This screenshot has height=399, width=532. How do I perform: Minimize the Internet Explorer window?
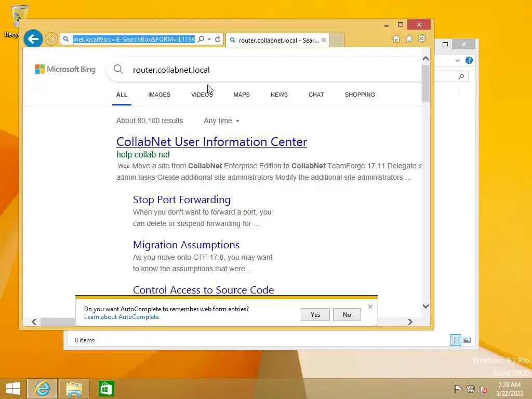click(x=387, y=25)
